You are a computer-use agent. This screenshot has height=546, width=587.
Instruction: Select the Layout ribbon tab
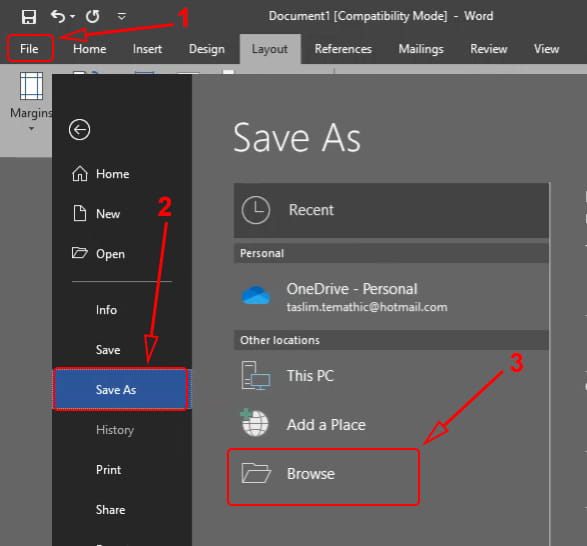pos(270,49)
